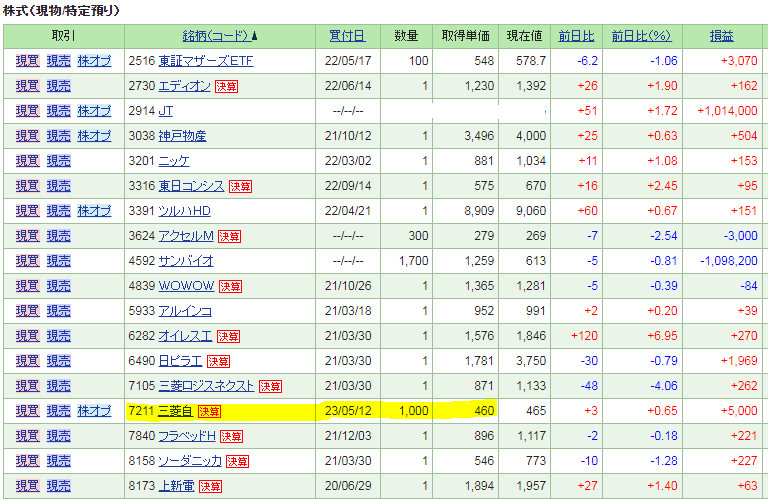Click 決算 badge next to 東日コンシス

(240, 187)
